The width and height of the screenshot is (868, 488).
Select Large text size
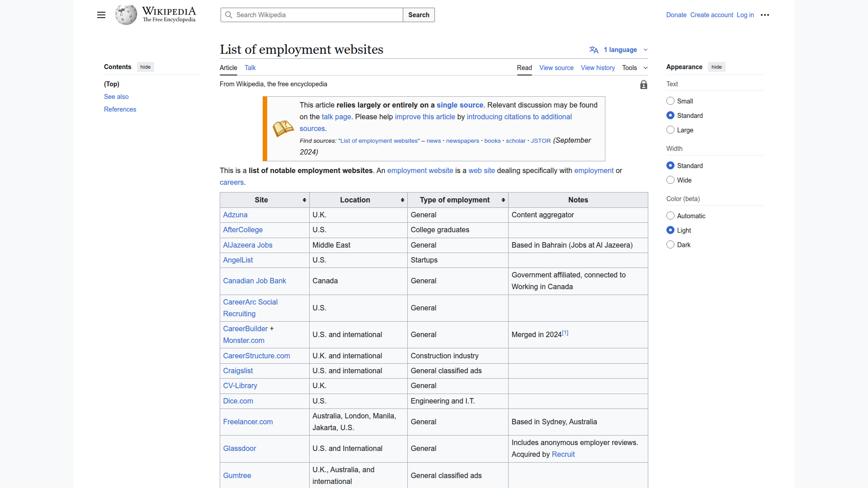click(x=670, y=130)
